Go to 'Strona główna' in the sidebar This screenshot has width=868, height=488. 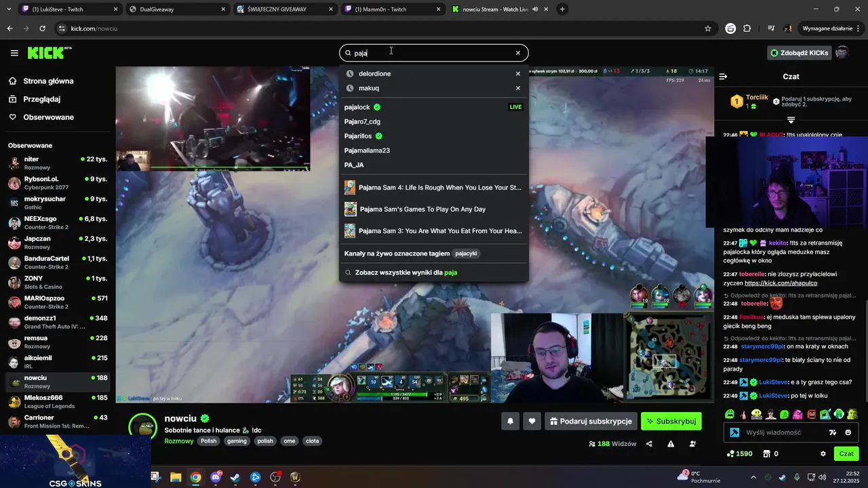48,81
